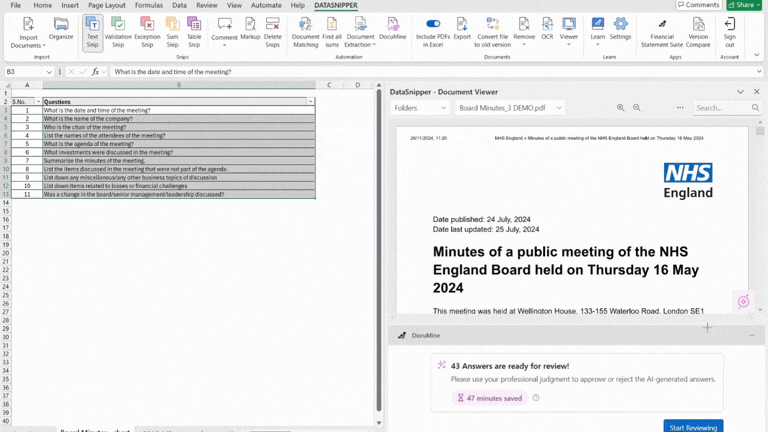768x432 pixels.
Task: Open the S.No. column filter dropdown
Action: (x=38, y=102)
